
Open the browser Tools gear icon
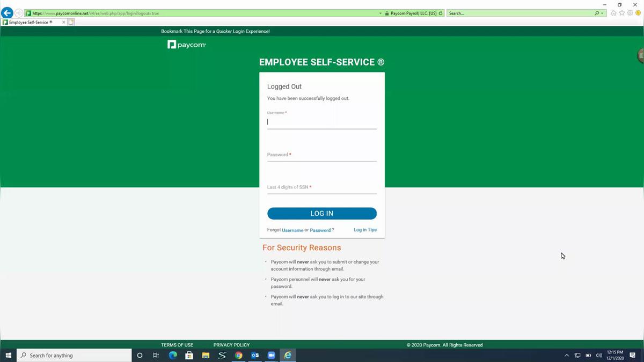click(630, 13)
